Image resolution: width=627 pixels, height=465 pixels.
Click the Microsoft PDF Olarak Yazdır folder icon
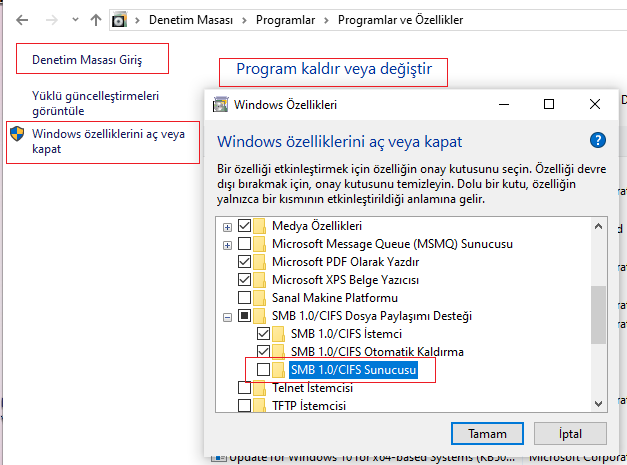click(260, 262)
